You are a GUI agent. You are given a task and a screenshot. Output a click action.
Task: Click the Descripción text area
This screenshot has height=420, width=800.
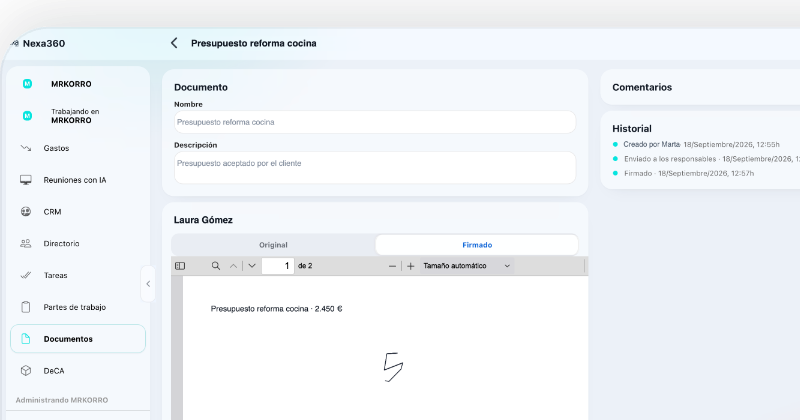(375, 167)
